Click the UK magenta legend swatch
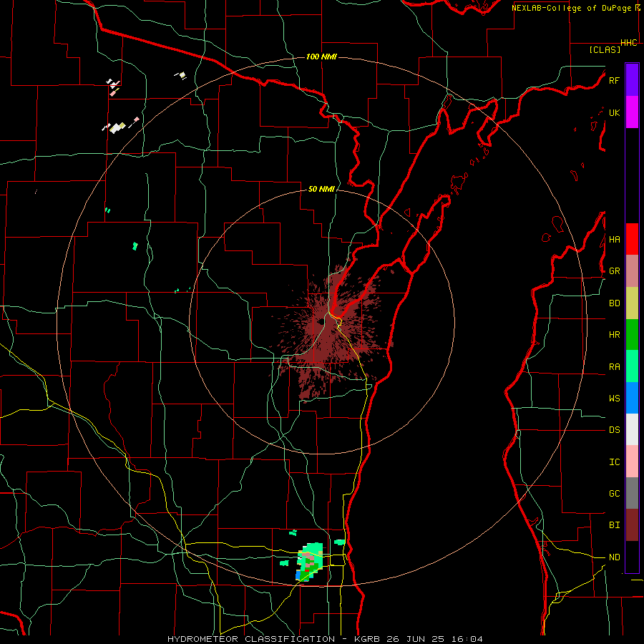This screenshot has height=644, width=644. click(x=632, y=112)
